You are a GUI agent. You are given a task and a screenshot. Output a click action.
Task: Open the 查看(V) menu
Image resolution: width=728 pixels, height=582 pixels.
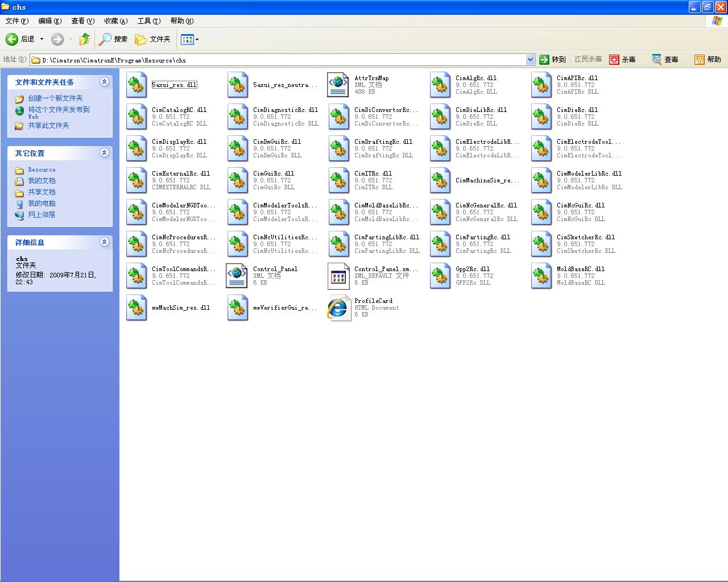click(x=83, y=21)
